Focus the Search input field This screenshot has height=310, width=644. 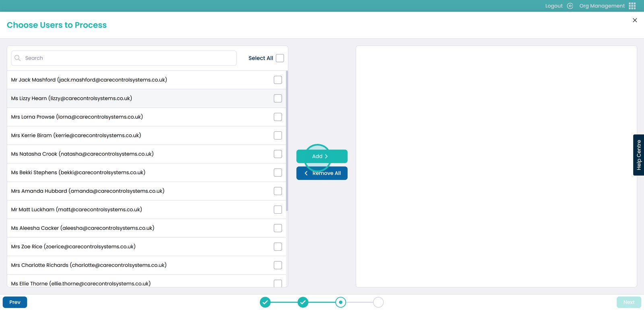[x=124, y=58]
